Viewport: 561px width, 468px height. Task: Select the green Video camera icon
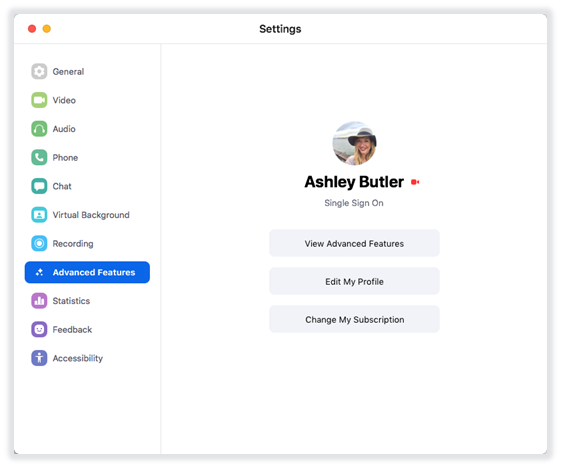(39, 100)
